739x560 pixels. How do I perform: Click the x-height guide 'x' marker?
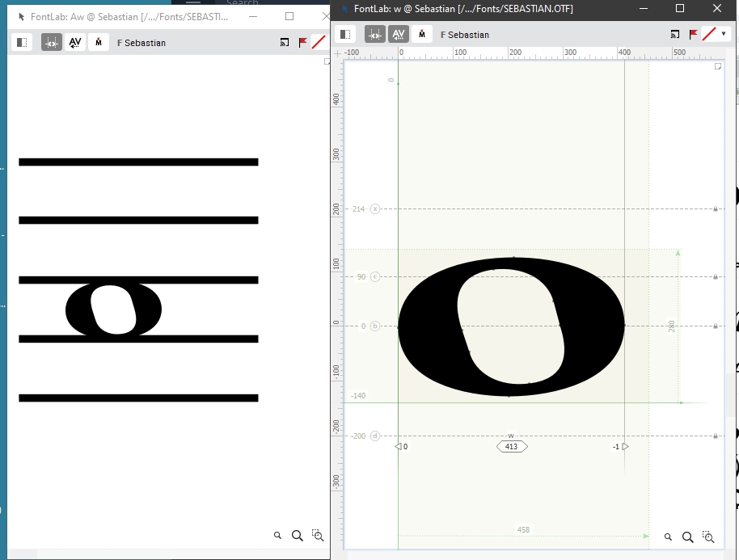click(x=375, y=208)
